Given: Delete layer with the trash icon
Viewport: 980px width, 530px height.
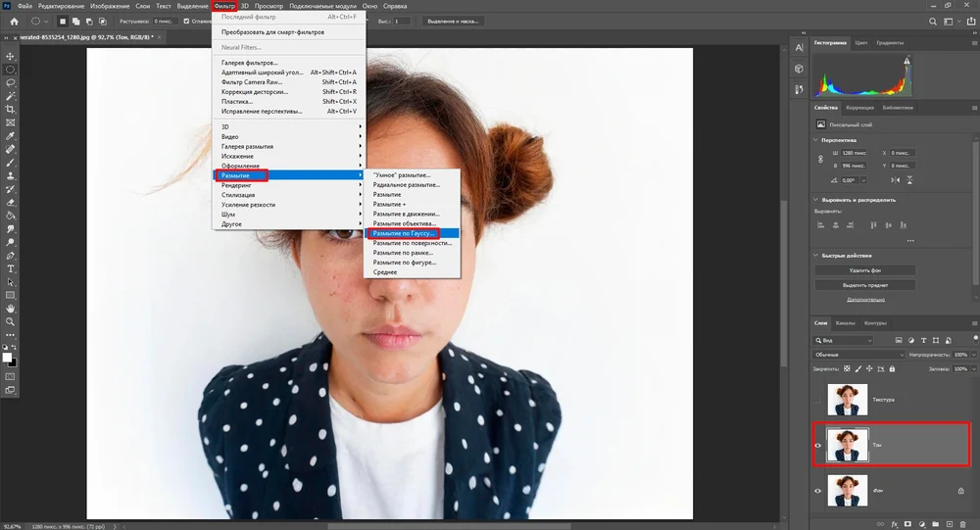Looking at the screenshot, I should (x=962, y=524).
